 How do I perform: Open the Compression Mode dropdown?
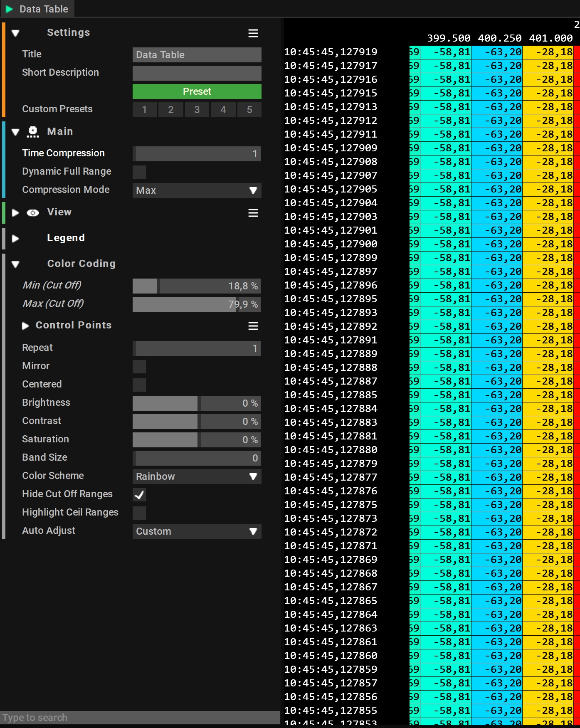click(x=197, y=190)
